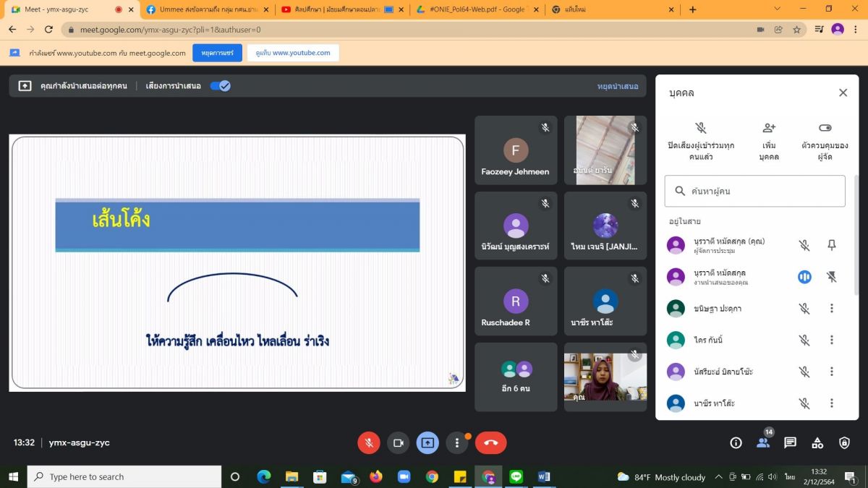Open host controls shield icon
Viewport: 868px width, 488px height.
[844, 442]
